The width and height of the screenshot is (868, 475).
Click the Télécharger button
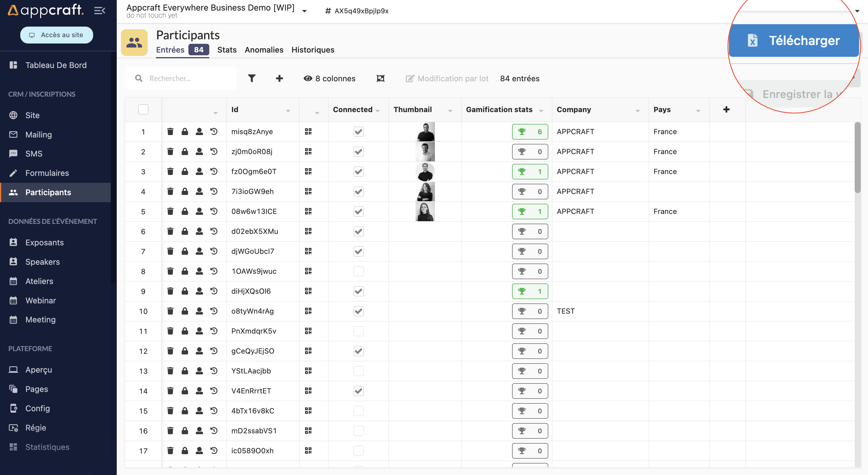794,40
